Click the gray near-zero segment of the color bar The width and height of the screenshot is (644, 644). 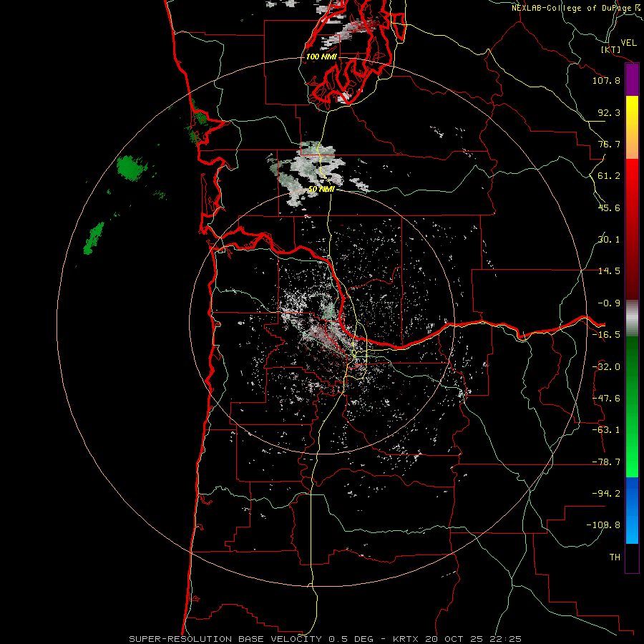tap(632, 318)
